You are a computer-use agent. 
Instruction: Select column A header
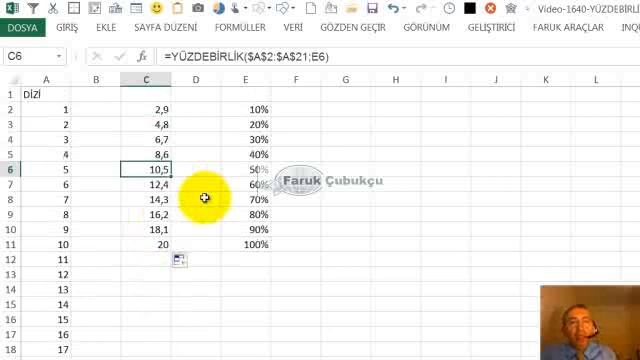coord(46,80)
